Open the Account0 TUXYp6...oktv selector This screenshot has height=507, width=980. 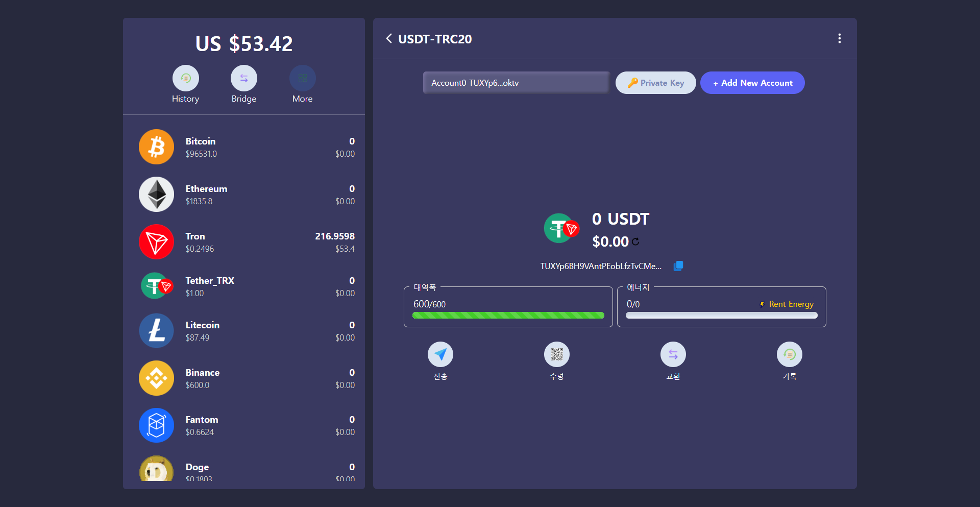click(517, 83)
